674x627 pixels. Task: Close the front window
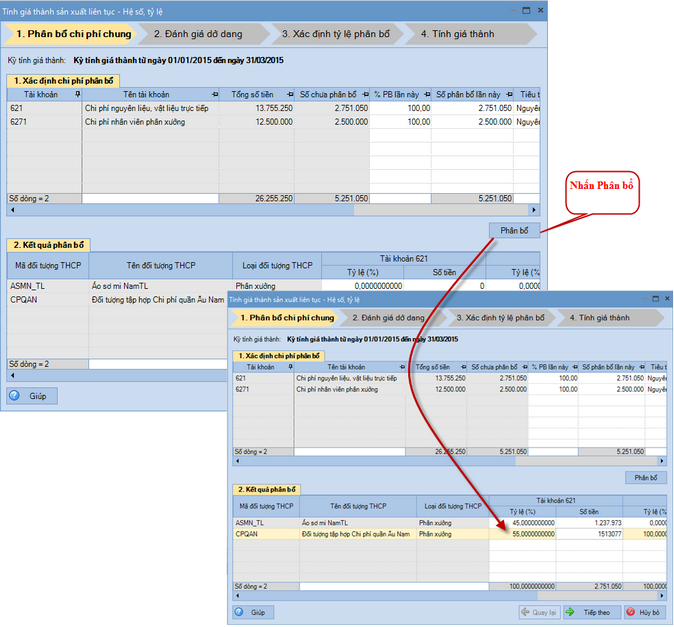click(x=667, y=299)
